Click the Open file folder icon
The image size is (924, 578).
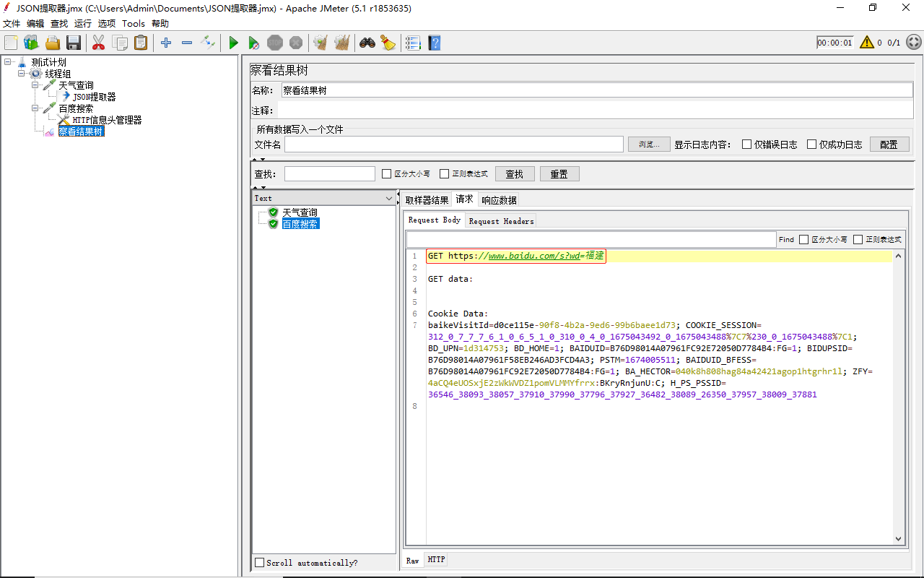52,43
